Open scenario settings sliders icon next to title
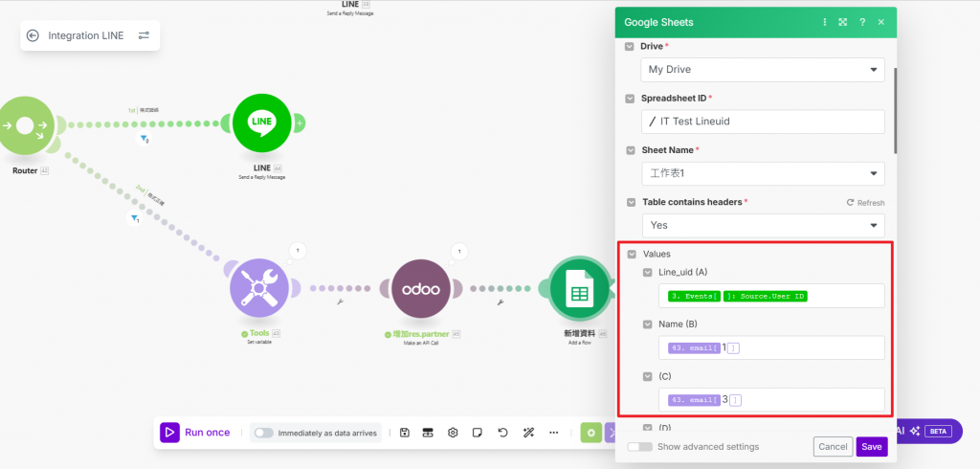This screenshot has width=980, height=469. pyautogui.click(x=144, y=35)
